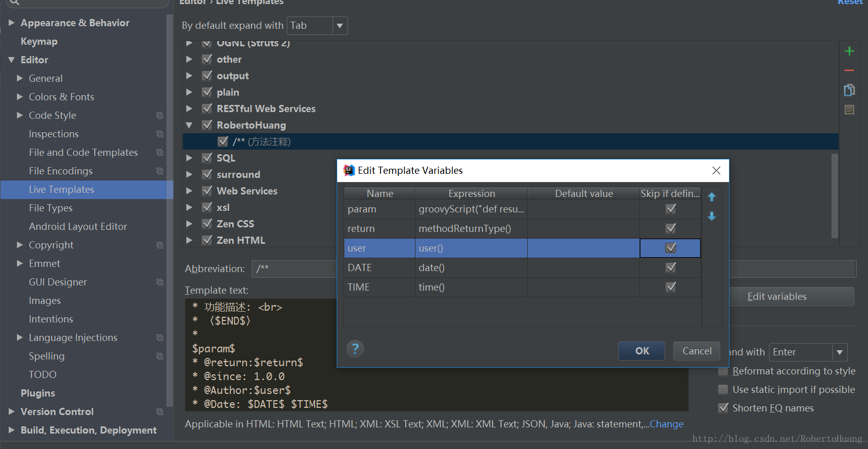
Task: Expand the SQL template group
Action: (x=189, y=158)
